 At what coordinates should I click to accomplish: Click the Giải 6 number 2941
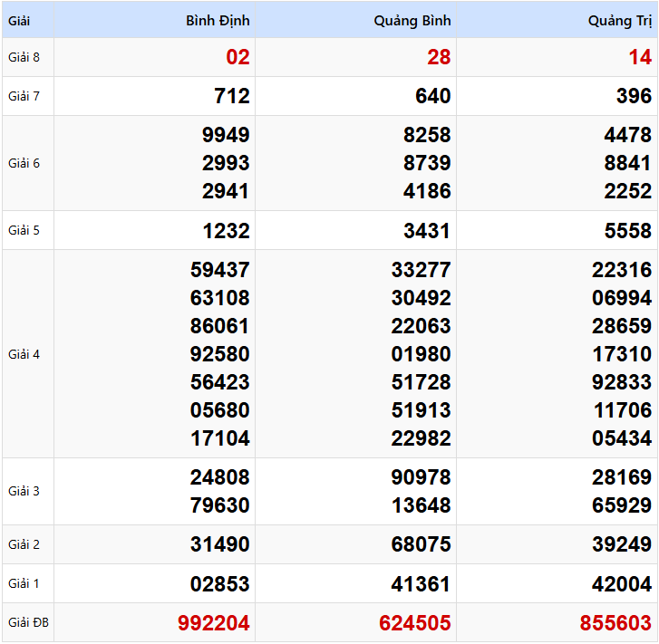coord(226,191)
